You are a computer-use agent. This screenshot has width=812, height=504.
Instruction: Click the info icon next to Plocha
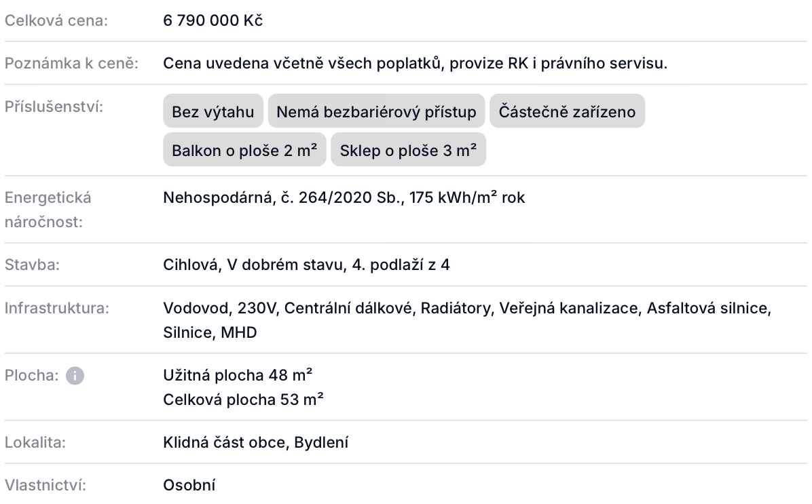point(75,376)
